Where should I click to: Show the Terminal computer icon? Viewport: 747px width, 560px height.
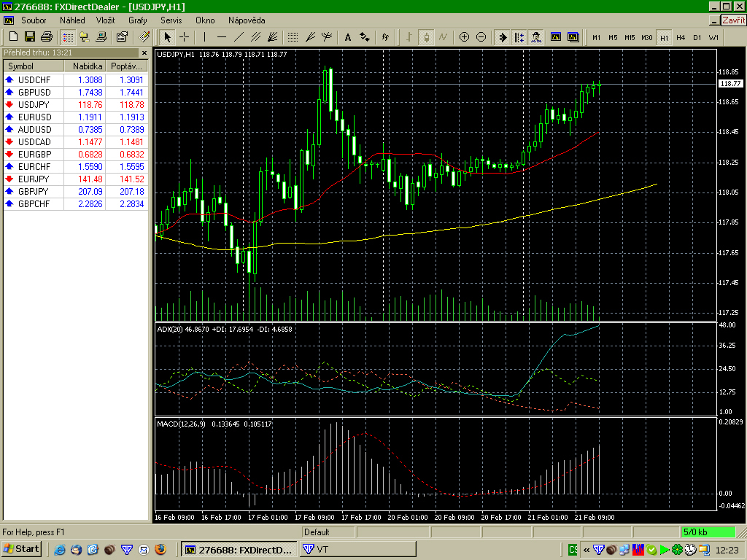pos(101,36)
